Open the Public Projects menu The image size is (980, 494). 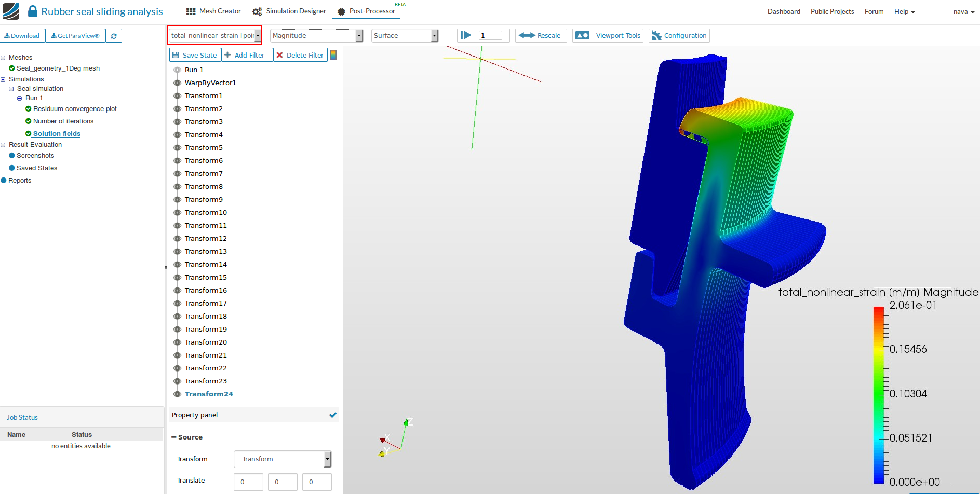(832, 11)
